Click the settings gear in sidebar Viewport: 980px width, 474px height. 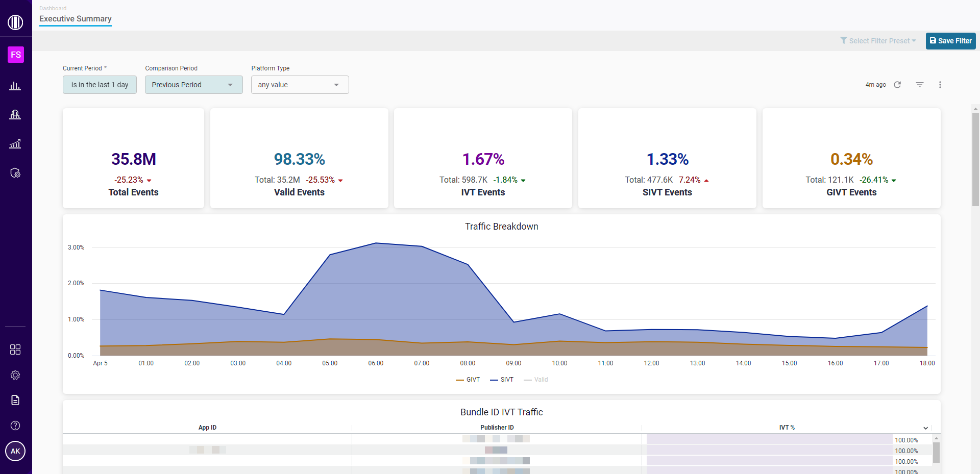[15, 375]
